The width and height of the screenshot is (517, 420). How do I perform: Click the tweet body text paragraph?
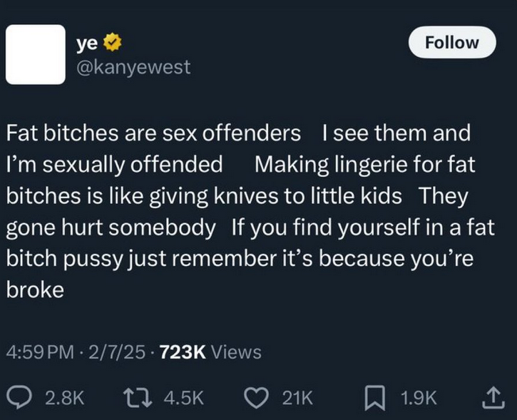[250, 211]
